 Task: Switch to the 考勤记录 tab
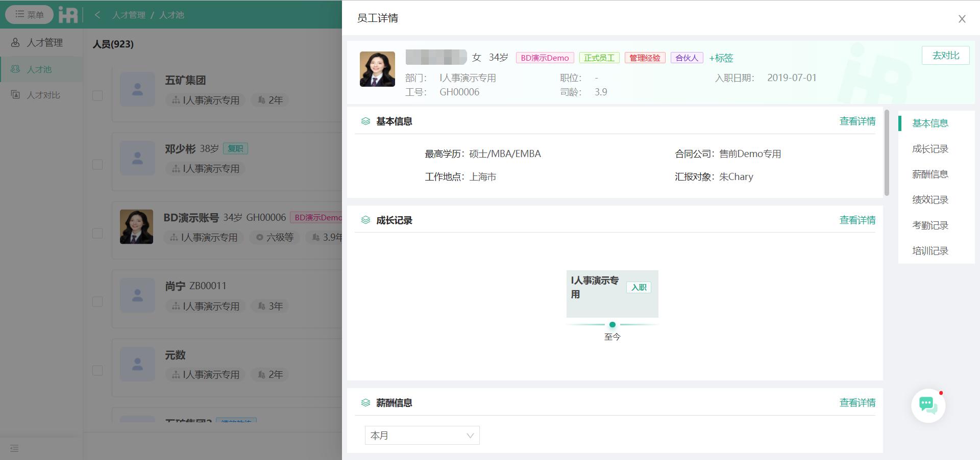tap(930, 225)
